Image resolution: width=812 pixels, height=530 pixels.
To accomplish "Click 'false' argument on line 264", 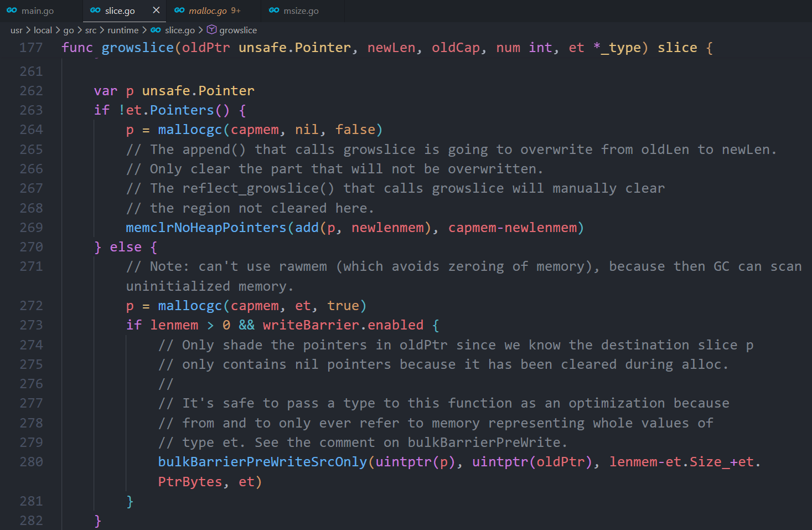I will (x=355, y=130).
